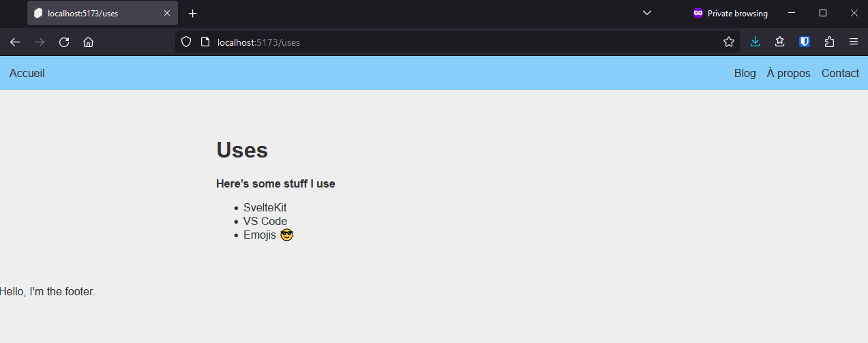The height and width of the screenshot is (343, 868).
Task: Bookmark this page with the star icon
Action: point(729,42)
